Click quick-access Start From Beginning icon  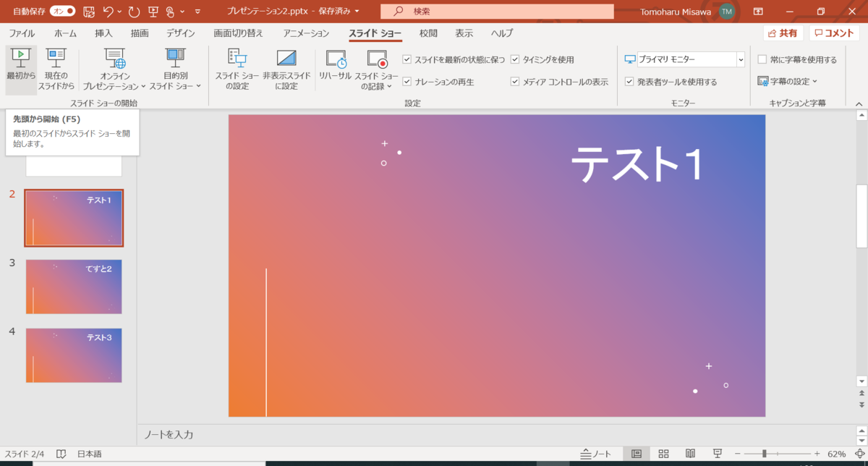coord(153,12)
